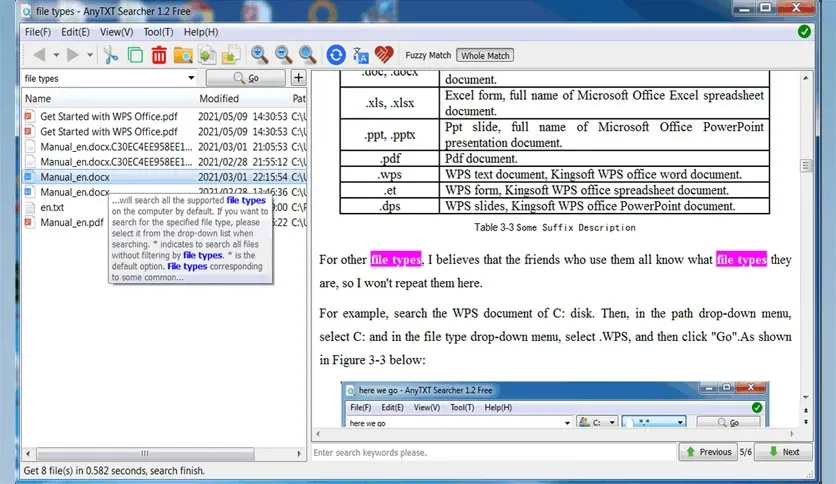Select second 'Get Started with WPS Office.pdf' row

pyautogui.click(x=165, y=132)
